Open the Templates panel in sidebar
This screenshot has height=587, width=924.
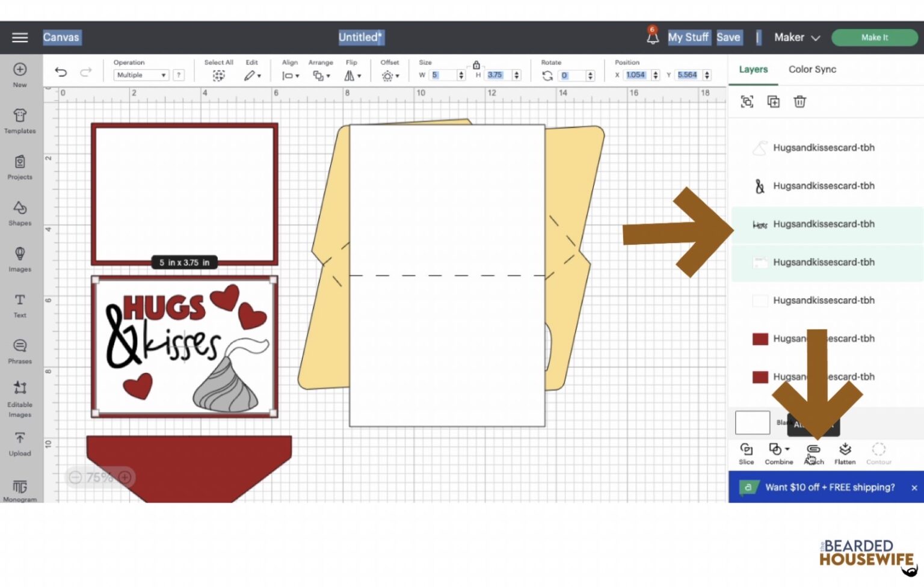20,120
